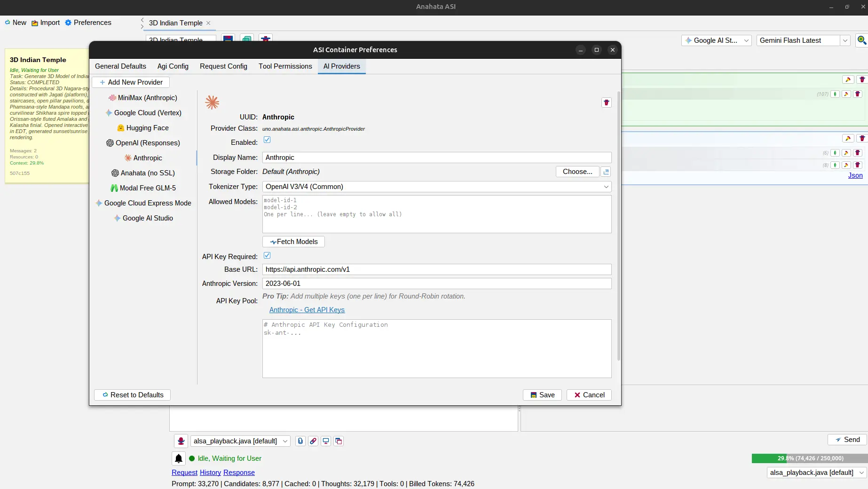This screenshot has height=489, width=868.
Task: Click into the API Key Pool text area
Action: coord(437,348)
